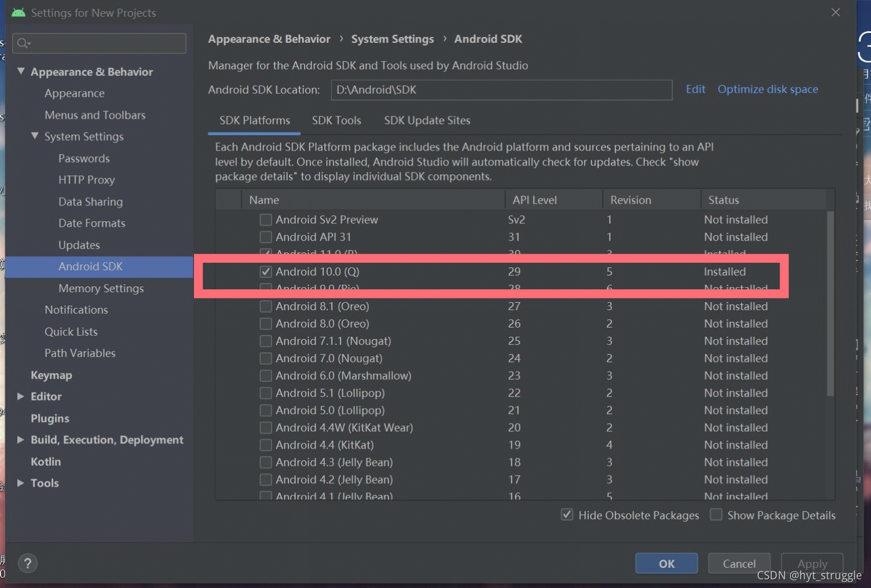Open Date Formats settings page
The width and height of the screenshot is (871, 588).
click(x=92, y=223)
